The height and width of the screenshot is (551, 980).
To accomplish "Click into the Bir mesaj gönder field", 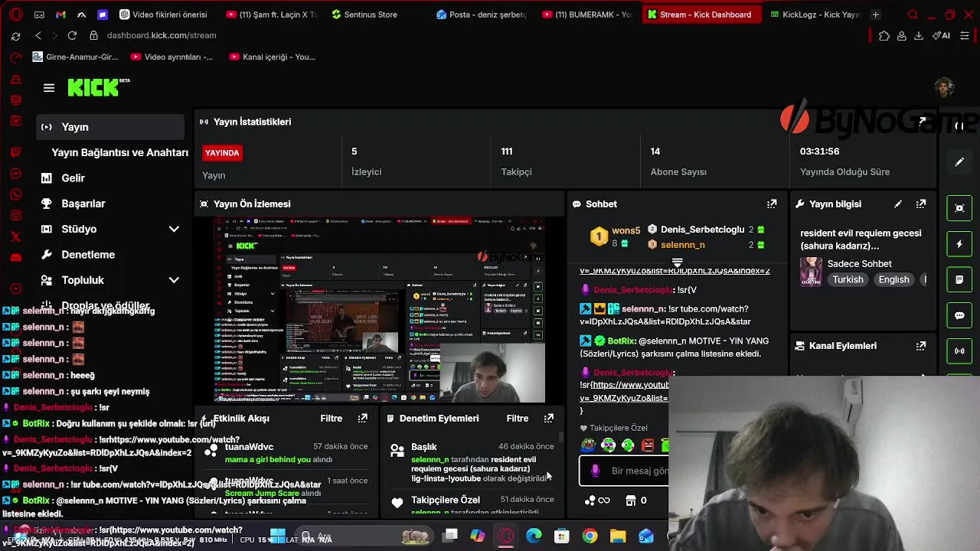I will point(624,471).
